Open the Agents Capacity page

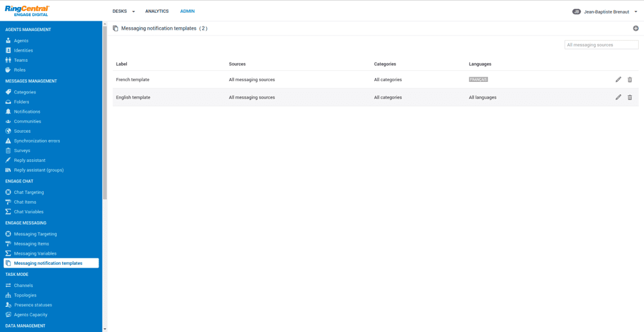[30, 315]
